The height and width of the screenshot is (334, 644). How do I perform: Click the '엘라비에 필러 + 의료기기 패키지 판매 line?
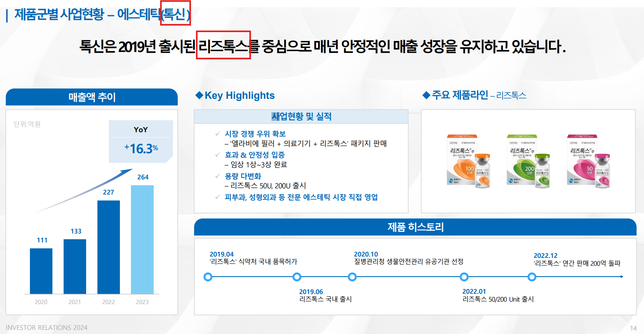pos(306,143)
